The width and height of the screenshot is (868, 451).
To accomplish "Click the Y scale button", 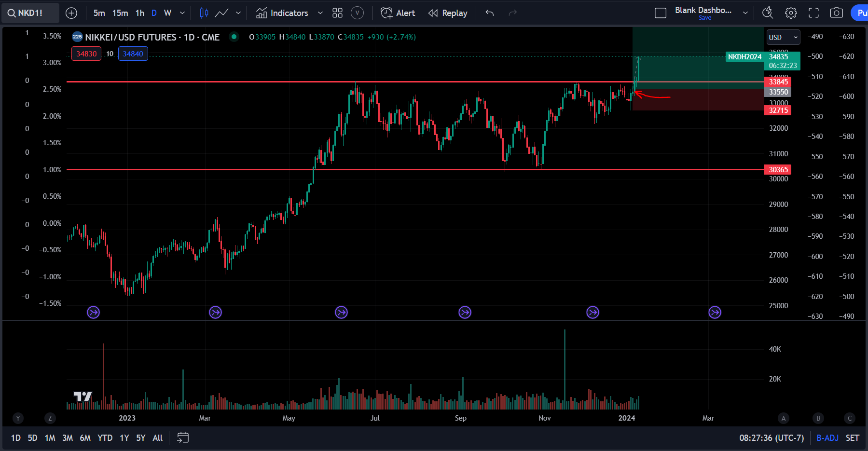I will click(18, 418).
